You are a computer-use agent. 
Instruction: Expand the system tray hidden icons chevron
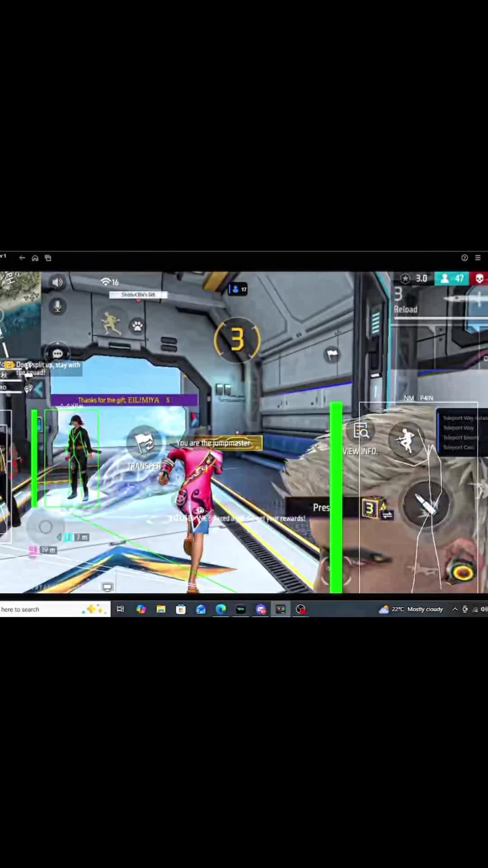[x=455, y=609]
